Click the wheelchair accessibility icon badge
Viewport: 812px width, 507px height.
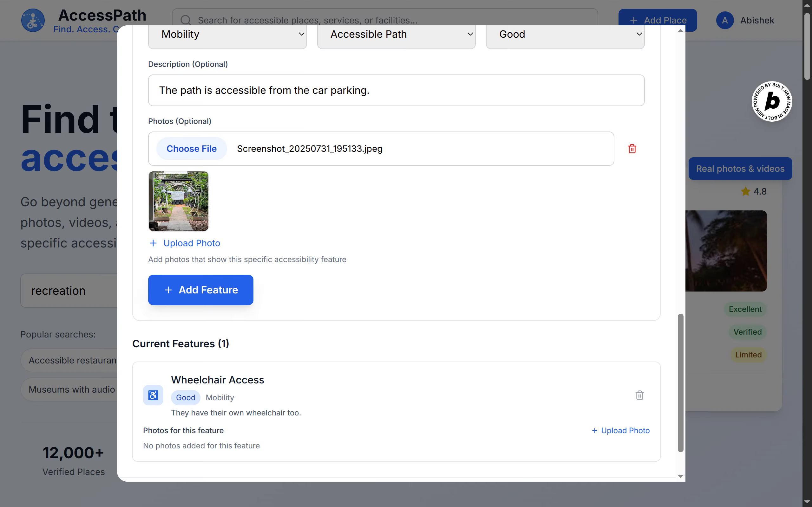pyautogui.click(x=153, y=395)
